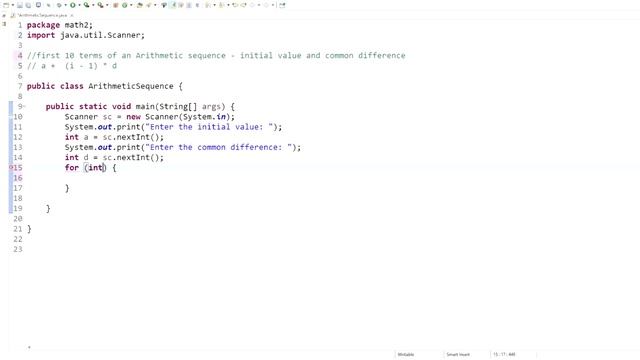The image size is (640, 360).
Task: Open the New dropdown arrow
Action: coord(13,5)
